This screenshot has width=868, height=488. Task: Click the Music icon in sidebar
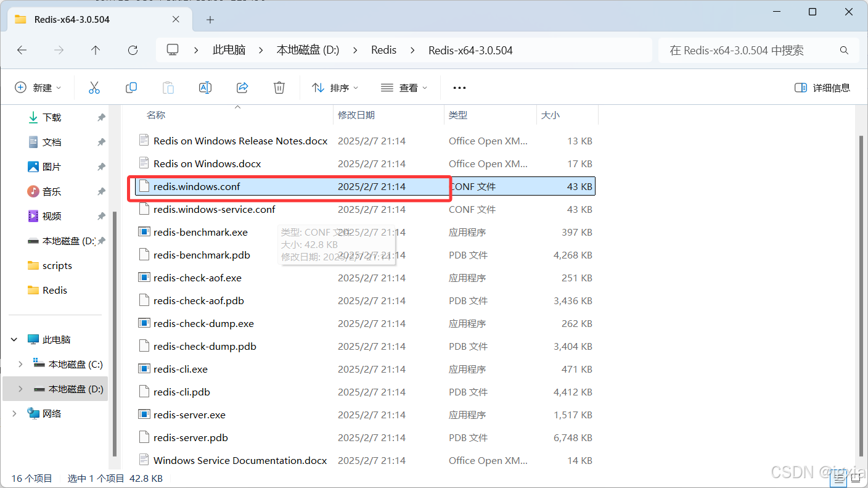(x=33, y=191)
